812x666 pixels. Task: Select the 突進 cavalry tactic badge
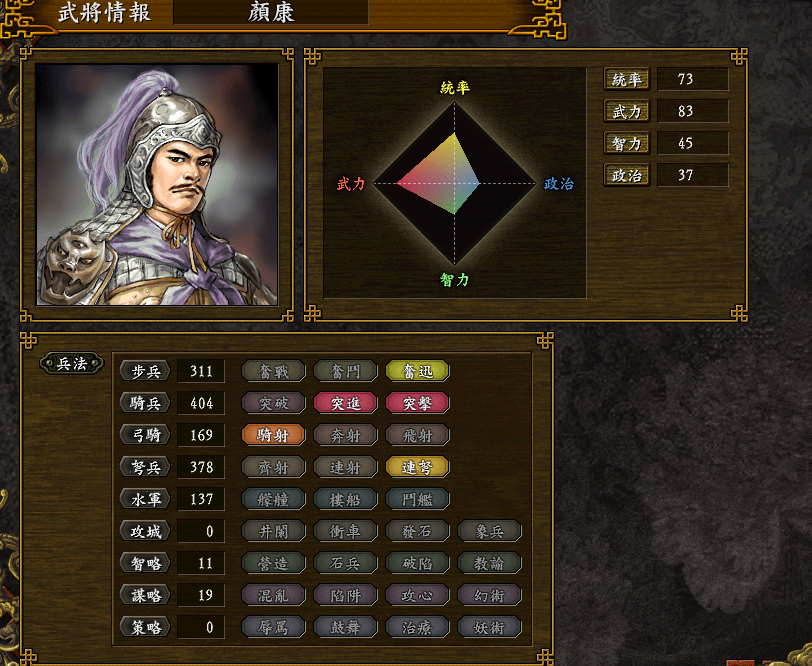(345, 403)
